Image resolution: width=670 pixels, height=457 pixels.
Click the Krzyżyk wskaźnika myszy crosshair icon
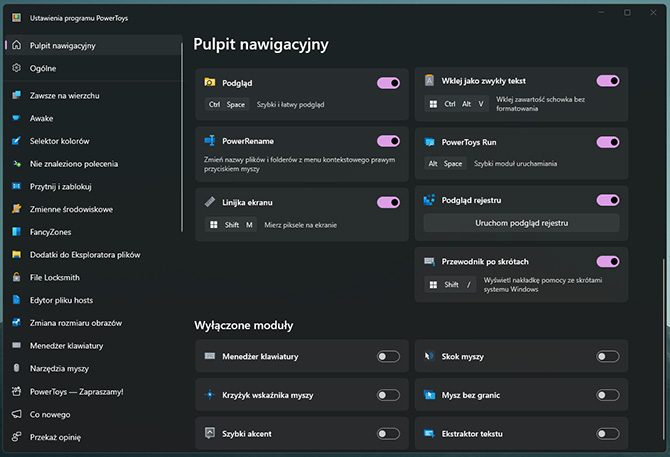(x=209, y=395)
